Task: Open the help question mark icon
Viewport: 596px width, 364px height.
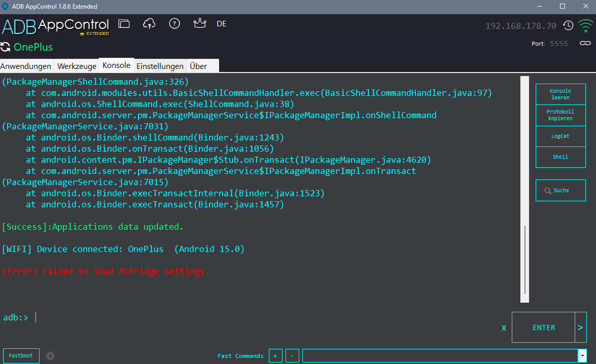Action: (174, 23)
